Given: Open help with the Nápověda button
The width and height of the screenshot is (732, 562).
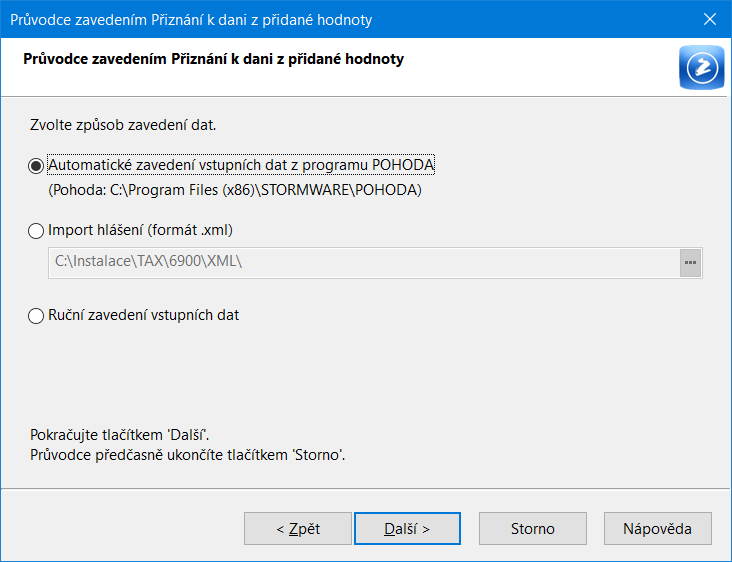Looking at the screenshot, I should 657,528.
